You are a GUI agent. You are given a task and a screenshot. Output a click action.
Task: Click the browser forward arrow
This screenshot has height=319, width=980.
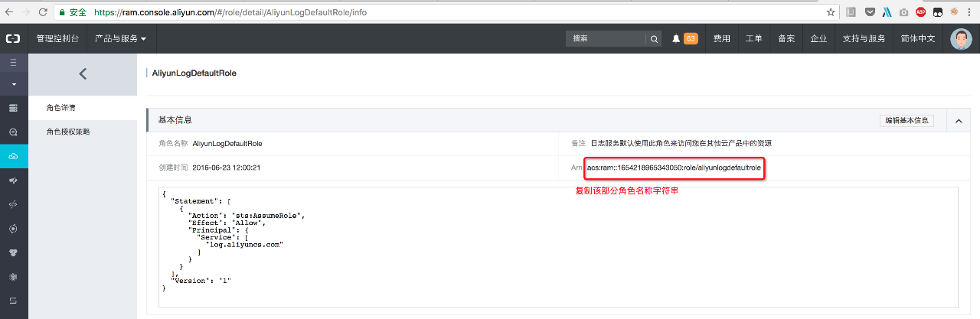pos(26,12)
